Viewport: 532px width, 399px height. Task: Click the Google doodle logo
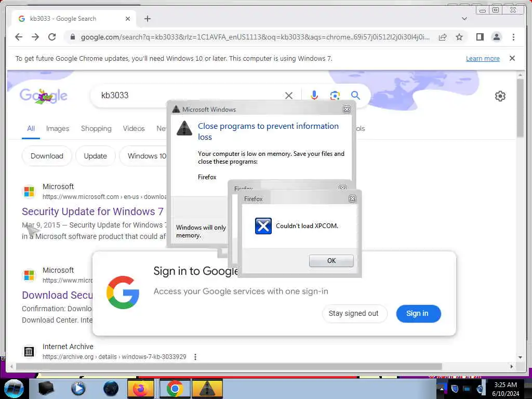44,96
